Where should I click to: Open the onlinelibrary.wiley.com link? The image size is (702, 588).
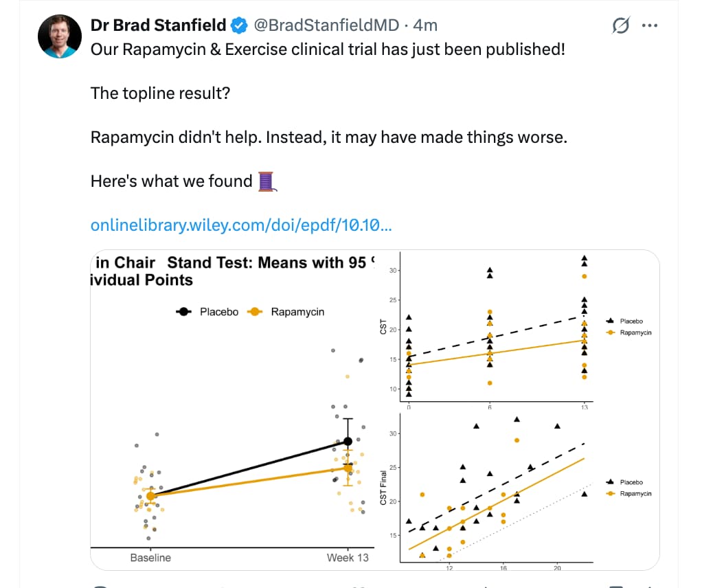click(x=241, y=225)
